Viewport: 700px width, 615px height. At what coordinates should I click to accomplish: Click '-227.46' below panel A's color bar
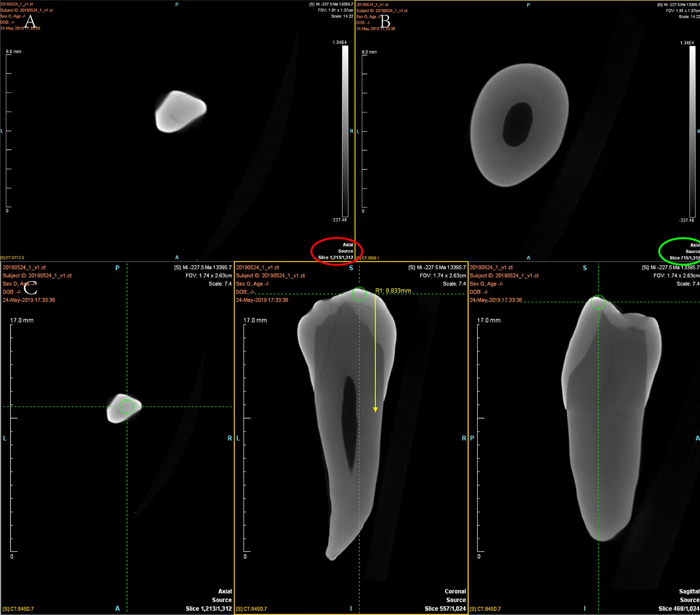339,220
